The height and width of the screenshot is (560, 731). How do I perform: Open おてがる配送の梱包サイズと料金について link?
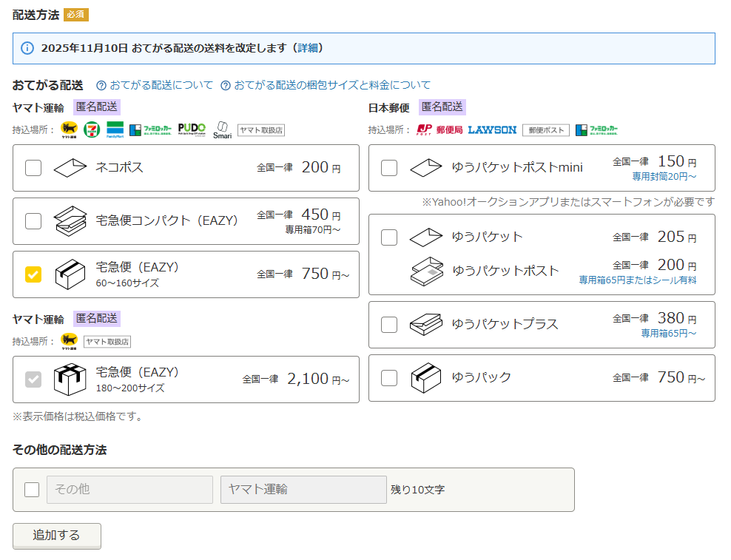click(332, 86)
